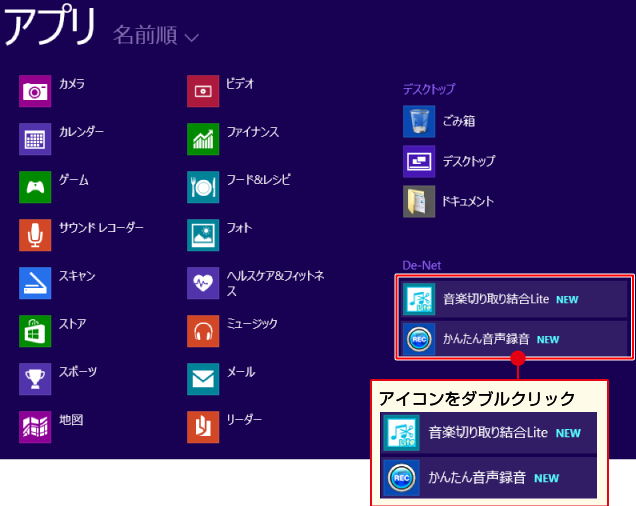636x506 pixels.
Task: Click the カメラ text label
Action: point(72,84)
